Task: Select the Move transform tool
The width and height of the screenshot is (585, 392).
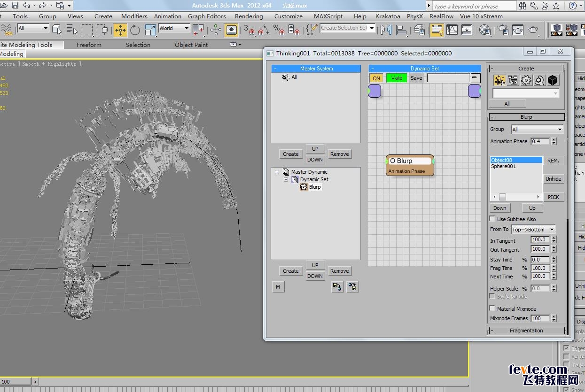Action: 120,30
